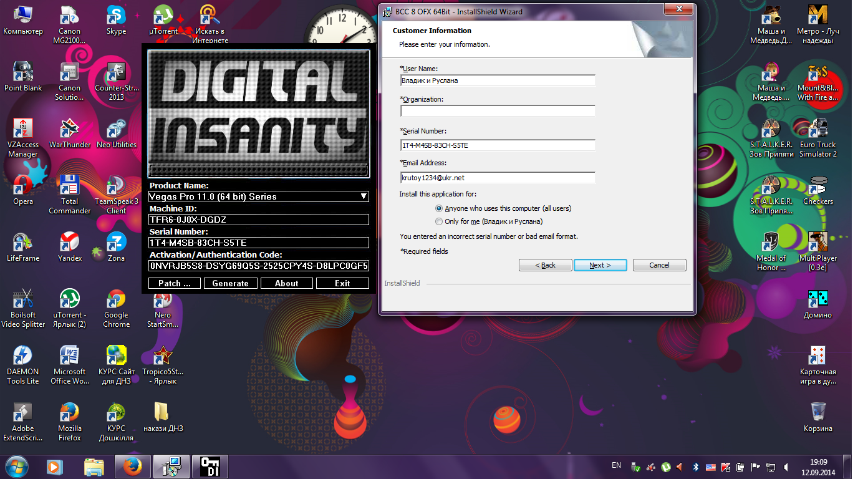Open Boilsoft Video Splitter icon

(x=23, y=309)
